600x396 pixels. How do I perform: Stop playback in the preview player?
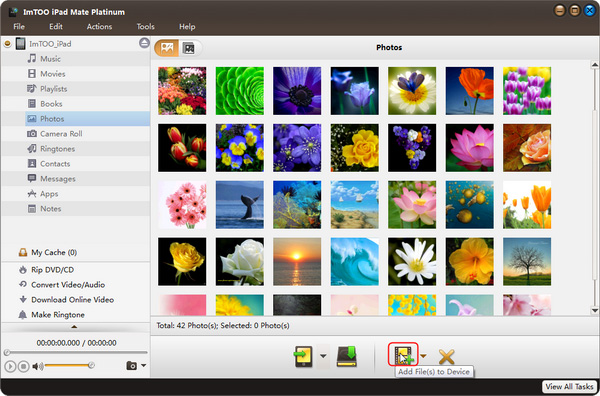click(x=24, y=367)
